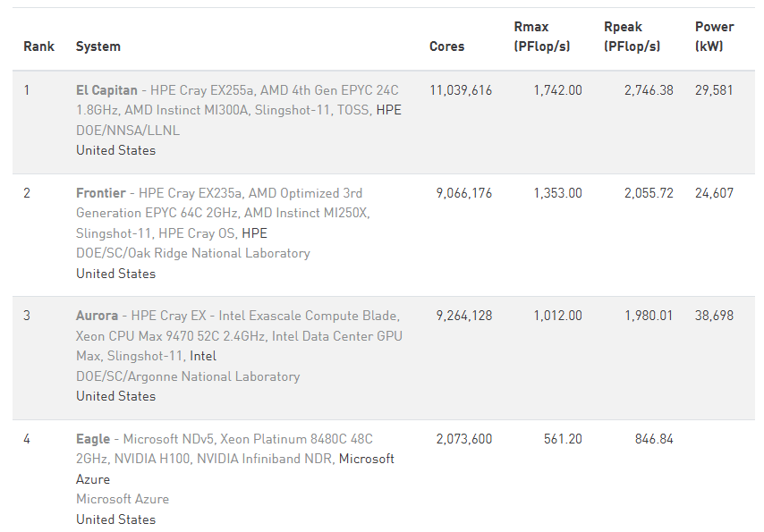Click HPE vendor link in Frontier row
Viewport: 764px width, 532px height.
tap(254, 233)
